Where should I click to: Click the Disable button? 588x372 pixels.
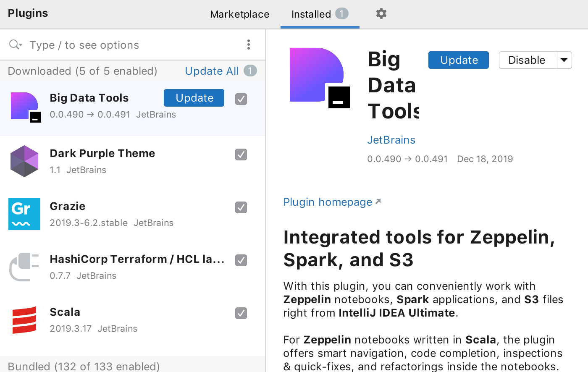[x=528, y=60]
